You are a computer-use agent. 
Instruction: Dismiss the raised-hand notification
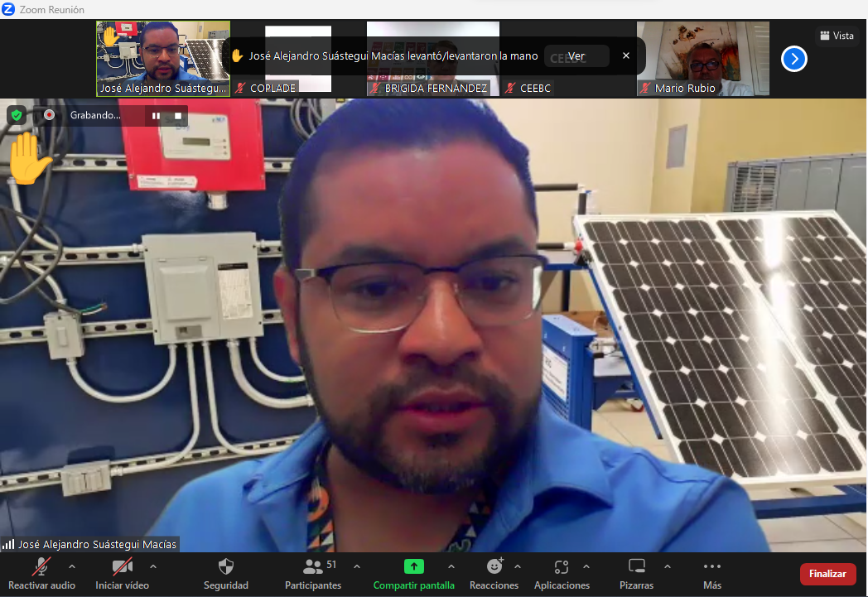[626, 55]
